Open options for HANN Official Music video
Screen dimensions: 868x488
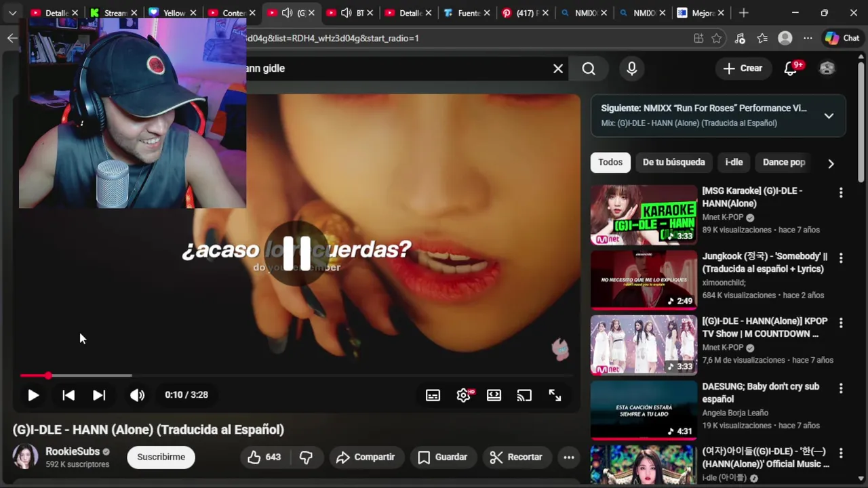tap(841, 453)
